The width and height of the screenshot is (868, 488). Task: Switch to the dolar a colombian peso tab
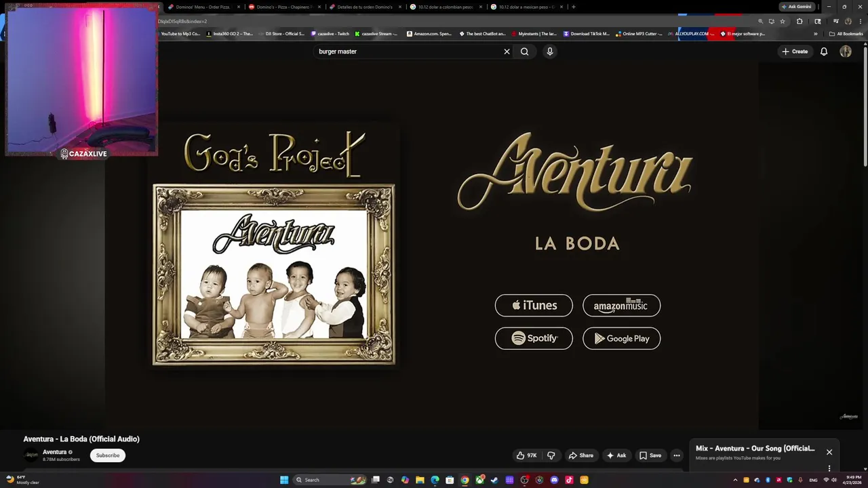click(x=445, y=7)
